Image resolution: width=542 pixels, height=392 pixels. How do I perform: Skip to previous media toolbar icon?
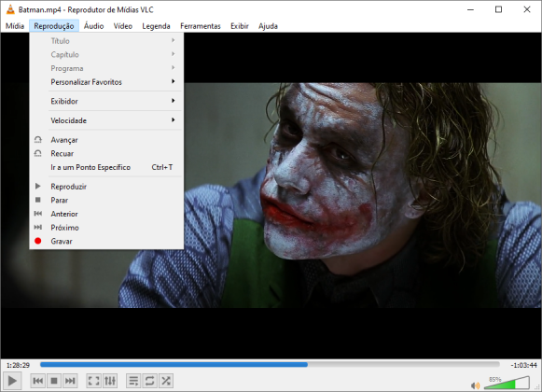tap(37, 381)
